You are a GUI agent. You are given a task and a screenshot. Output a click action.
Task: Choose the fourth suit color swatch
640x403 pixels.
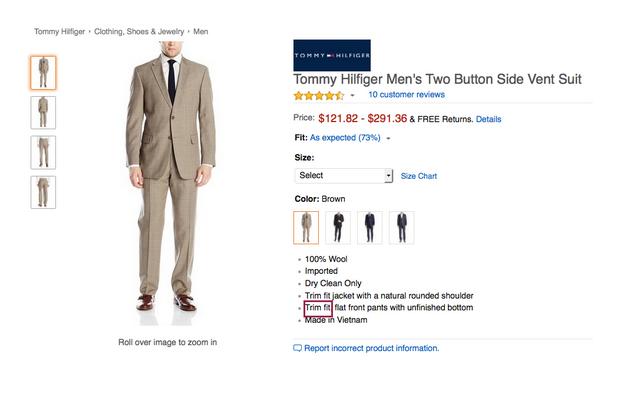(x=401, y=228)
